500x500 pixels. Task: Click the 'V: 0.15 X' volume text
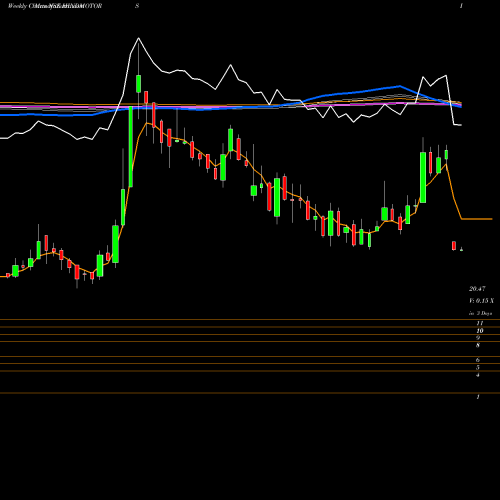click(482, 301)
